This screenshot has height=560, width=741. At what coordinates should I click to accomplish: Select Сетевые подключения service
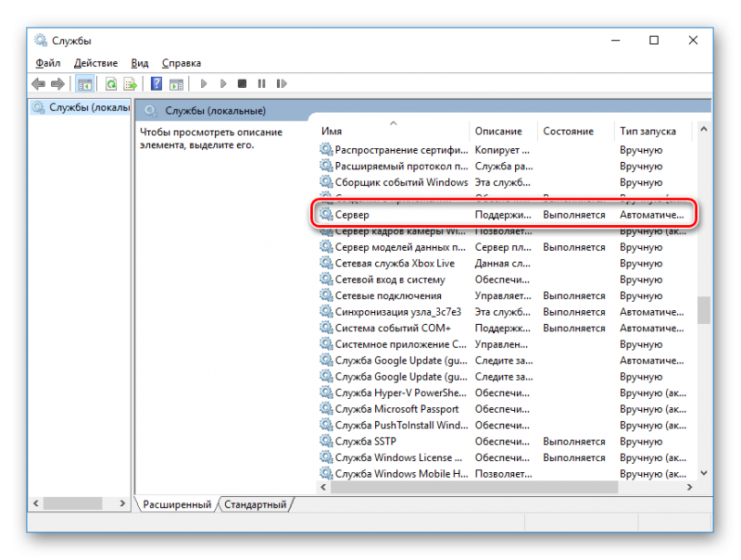(503, 295)
